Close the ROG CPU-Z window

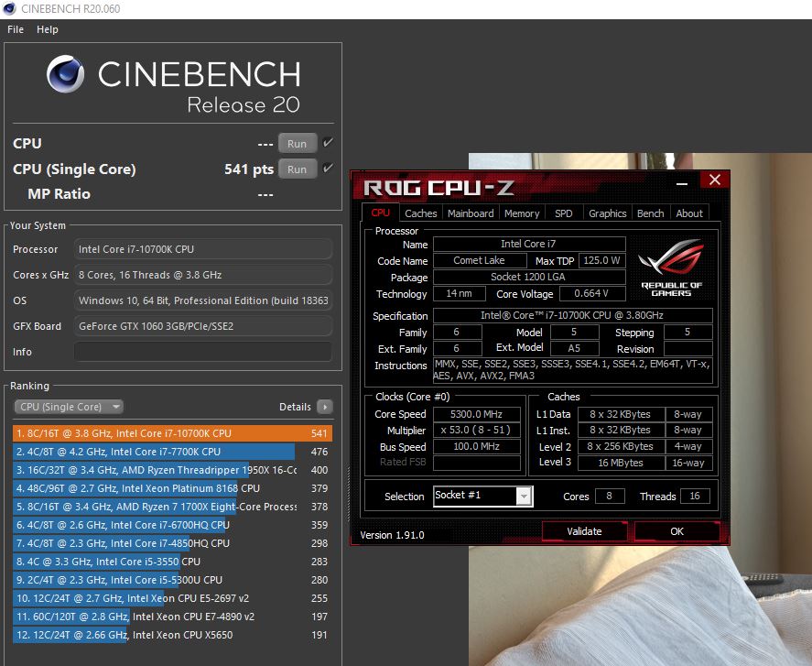coord(715,180)
